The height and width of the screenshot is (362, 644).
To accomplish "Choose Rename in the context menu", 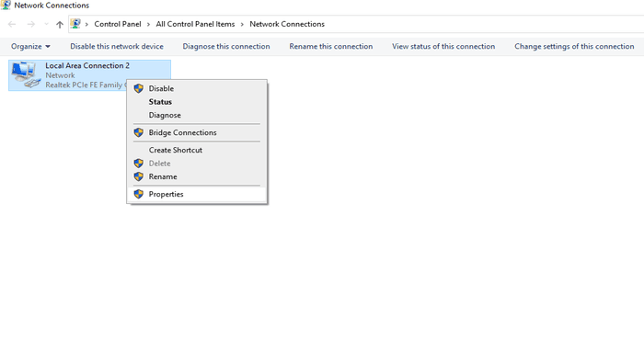I will 197,176.
